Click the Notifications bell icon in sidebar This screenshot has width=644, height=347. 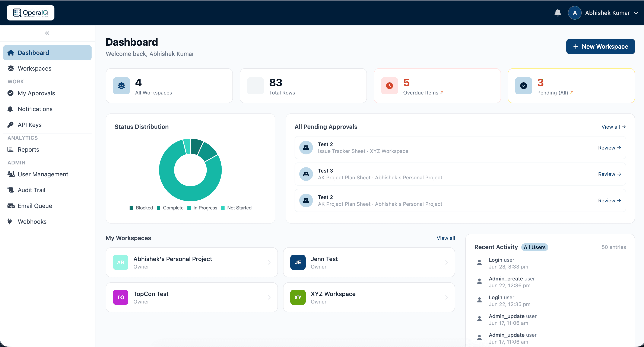click(10, 109)
